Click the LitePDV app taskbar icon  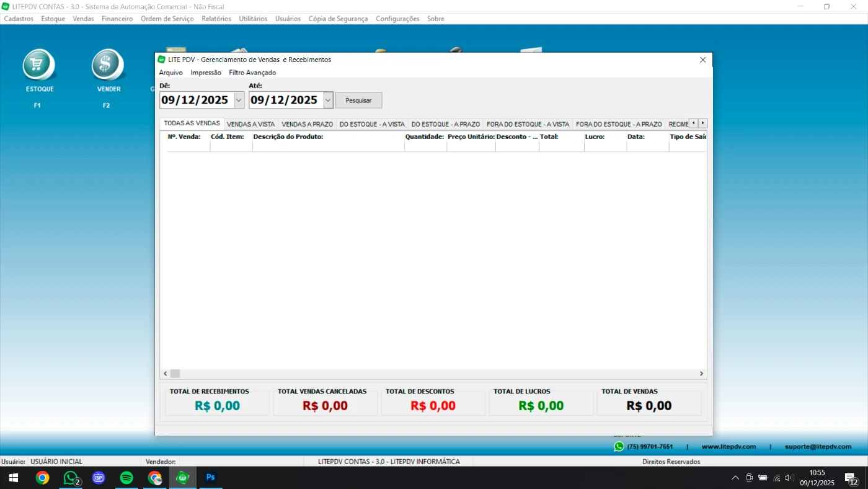tap(182, 478)
